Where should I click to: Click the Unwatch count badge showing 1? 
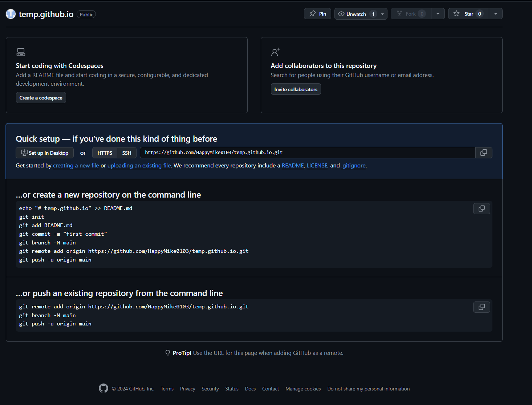pyautogui.click(x=373, y=14)
